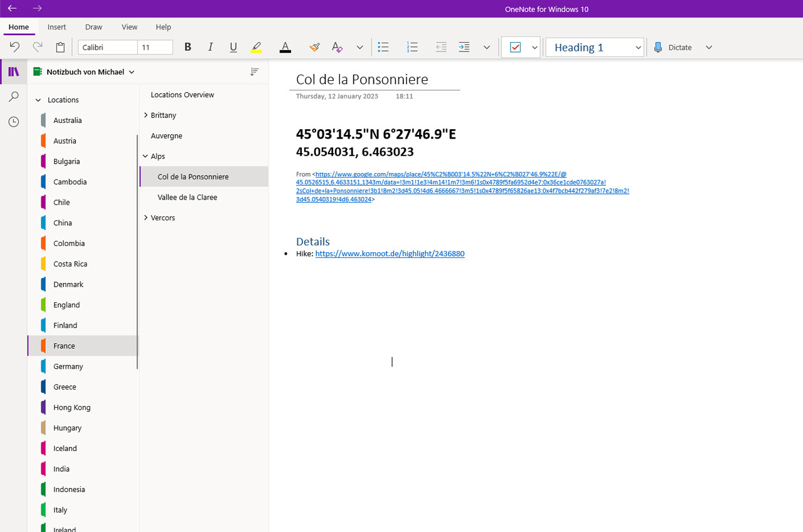803x532 pixels.
Task: Open the Draw tab
Action: 93,27
